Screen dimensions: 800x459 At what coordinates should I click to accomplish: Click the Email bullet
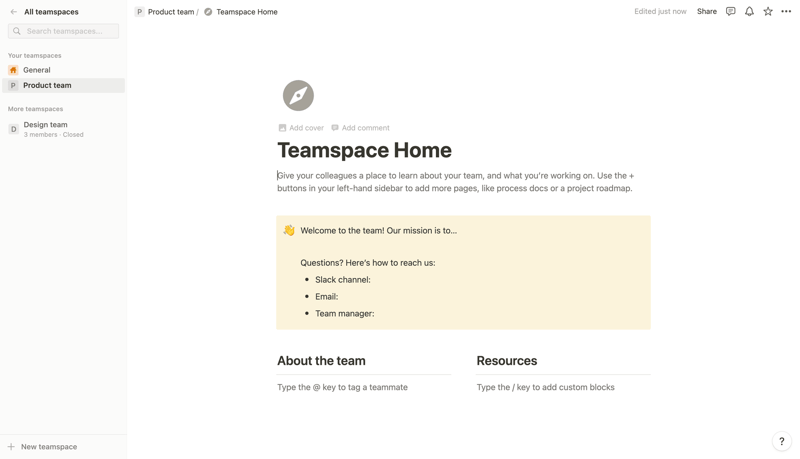pos(327,296)
